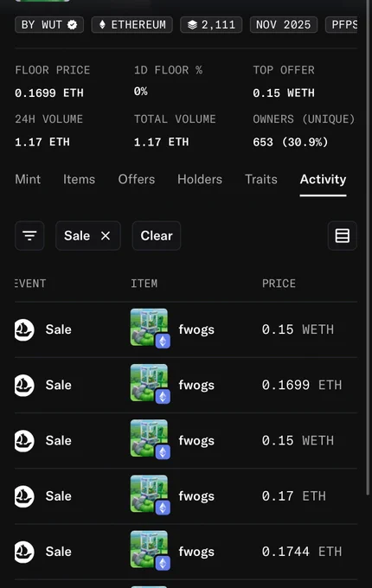
Task: Click OpenSea icon on 0.1744 ETH sale row
Action: (x=24, y=552)
